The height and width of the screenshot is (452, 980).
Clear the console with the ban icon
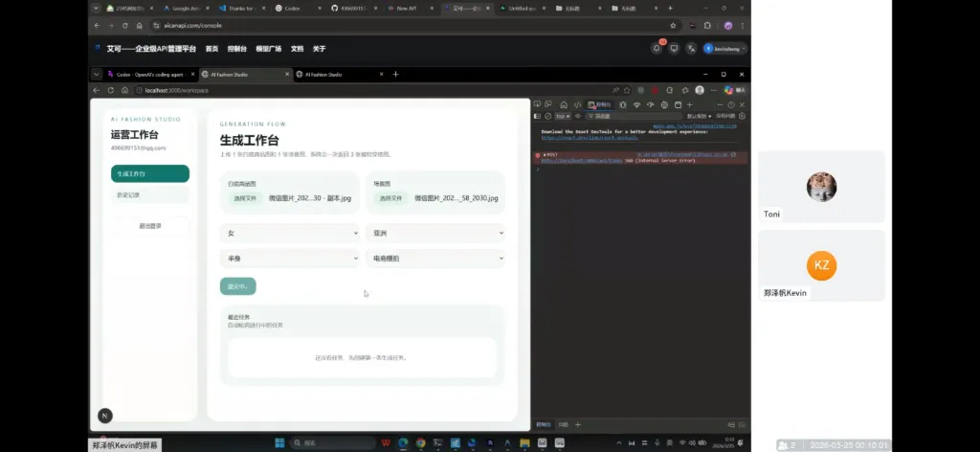(x=548, y=116)
